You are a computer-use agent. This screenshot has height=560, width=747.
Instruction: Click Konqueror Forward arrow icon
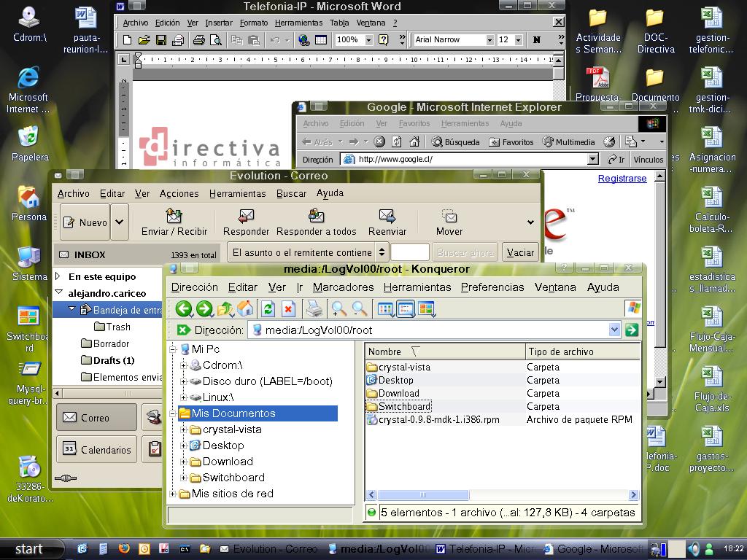coord(204,308)
